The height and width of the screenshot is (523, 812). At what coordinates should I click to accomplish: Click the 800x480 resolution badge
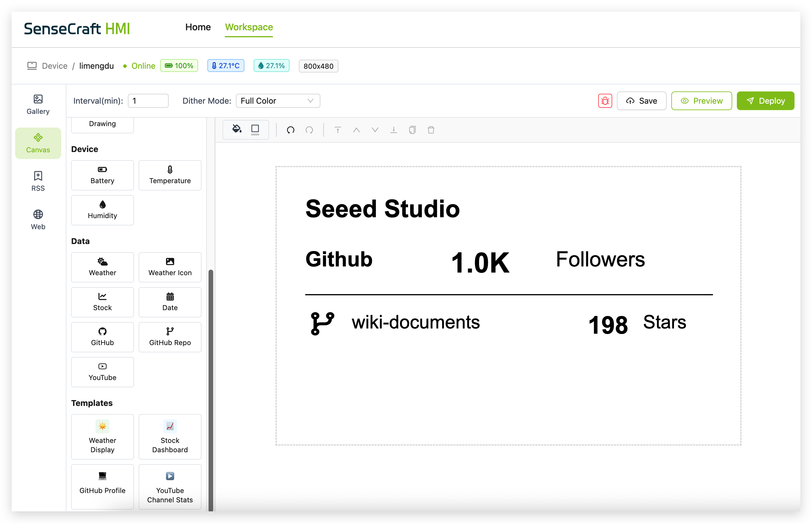pos(318,66)
